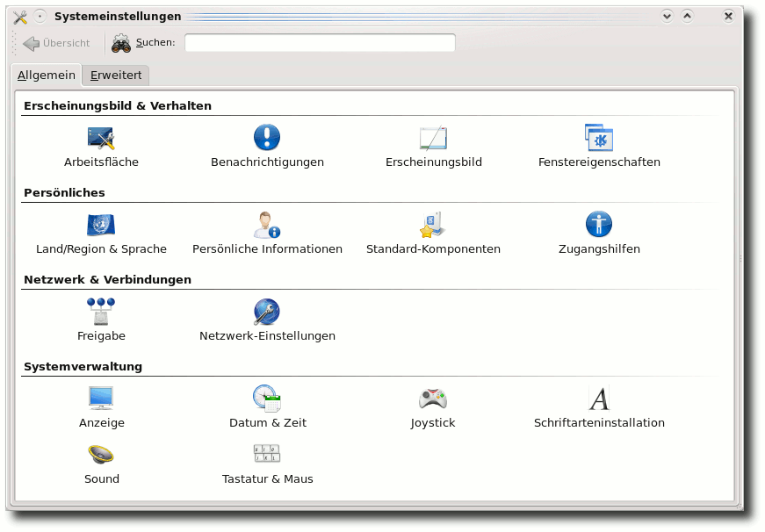This screenshot has width=765, height=532.
Task: Switch to the Erweitert tab
Action: coord(116,75)
